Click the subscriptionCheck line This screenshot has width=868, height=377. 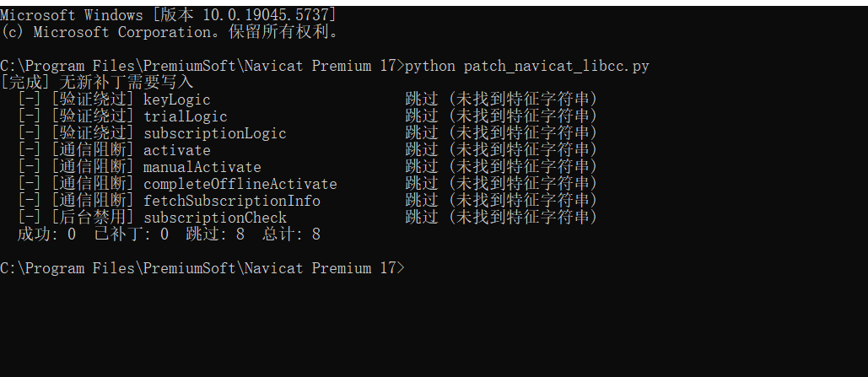307,218
